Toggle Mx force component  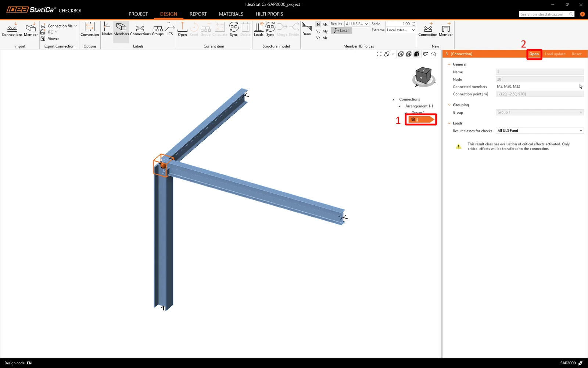point(325,24)
